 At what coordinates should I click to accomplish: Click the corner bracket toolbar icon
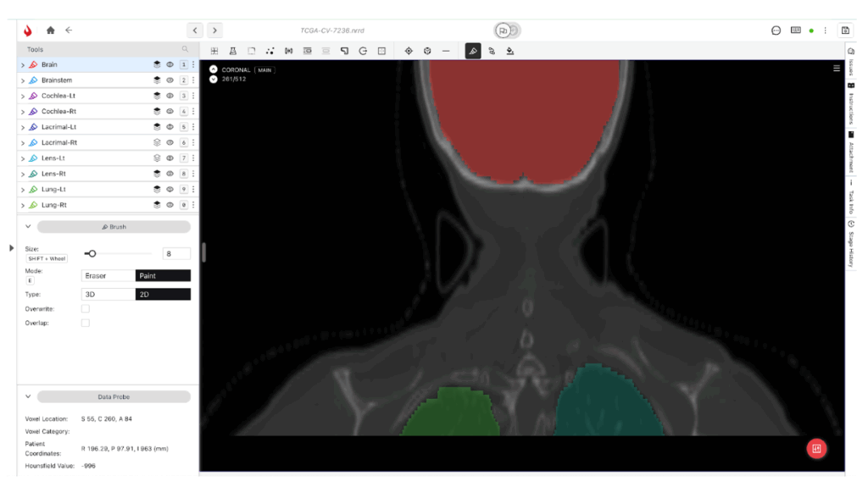tap(344, 51)
